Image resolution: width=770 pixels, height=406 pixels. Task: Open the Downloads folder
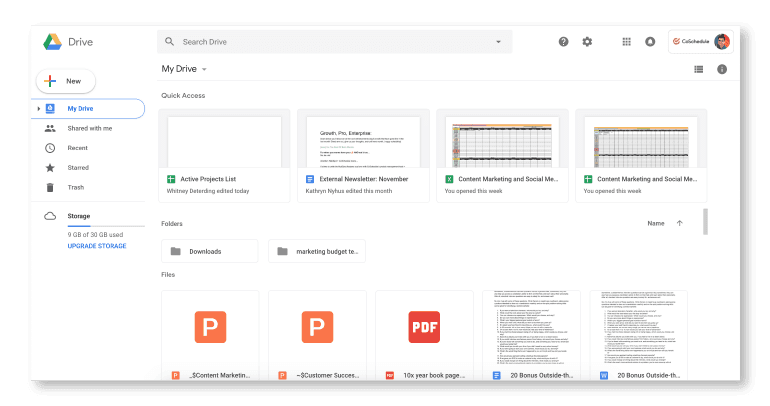coord(208,251)
